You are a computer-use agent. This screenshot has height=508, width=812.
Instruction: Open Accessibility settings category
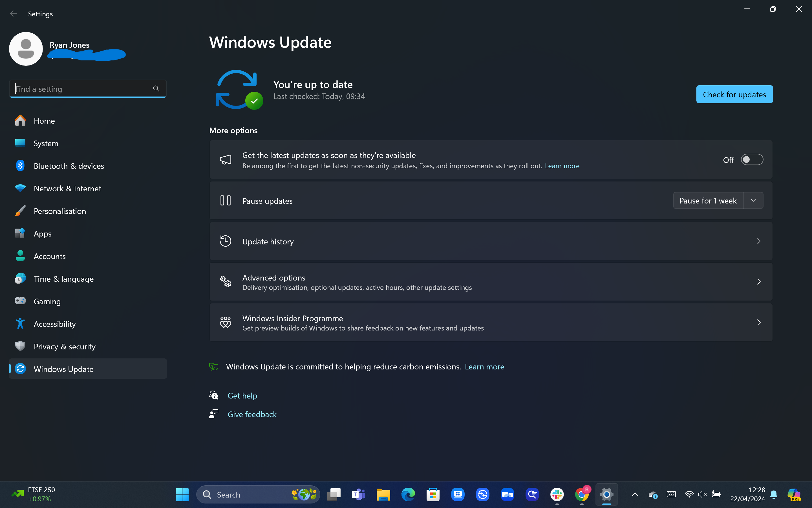coord(88,323)
